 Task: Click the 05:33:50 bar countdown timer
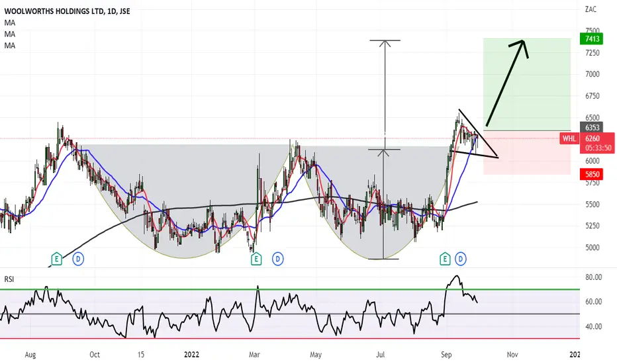(x=598, y=148)
